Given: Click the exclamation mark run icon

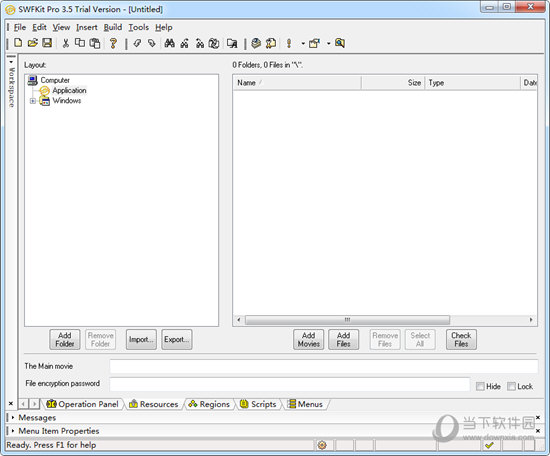Looking at the screenshot, I should [289, 43].
